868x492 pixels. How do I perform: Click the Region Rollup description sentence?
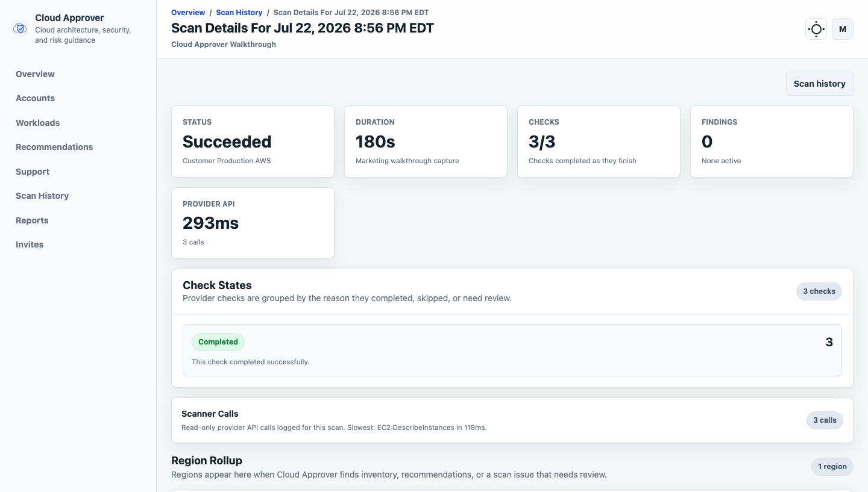coord(389,475)
